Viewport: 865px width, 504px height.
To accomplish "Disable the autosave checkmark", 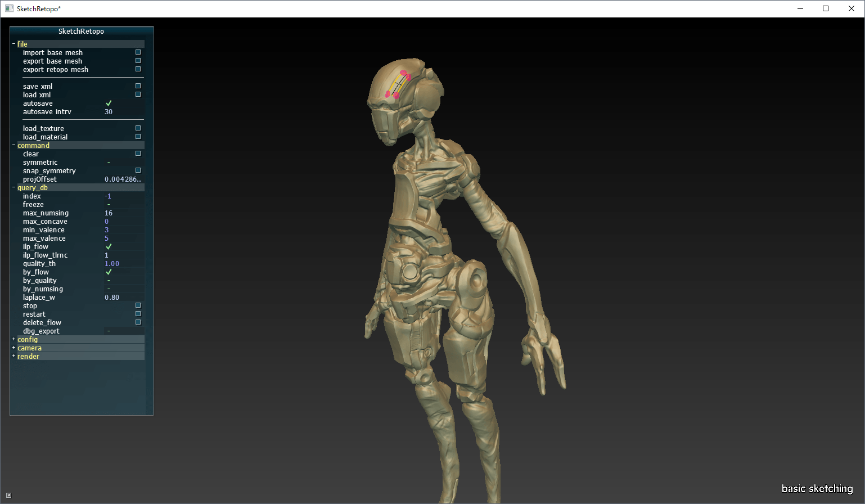I will [108, 103].
